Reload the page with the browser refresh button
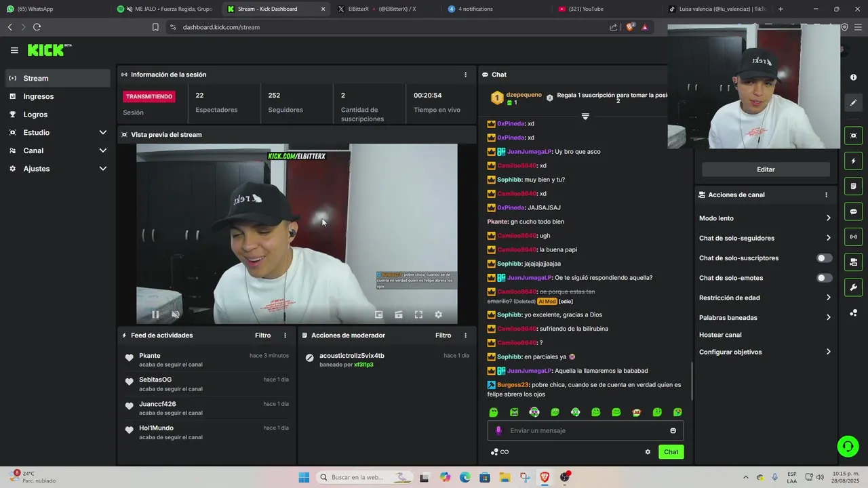 (x=37, y=27)
